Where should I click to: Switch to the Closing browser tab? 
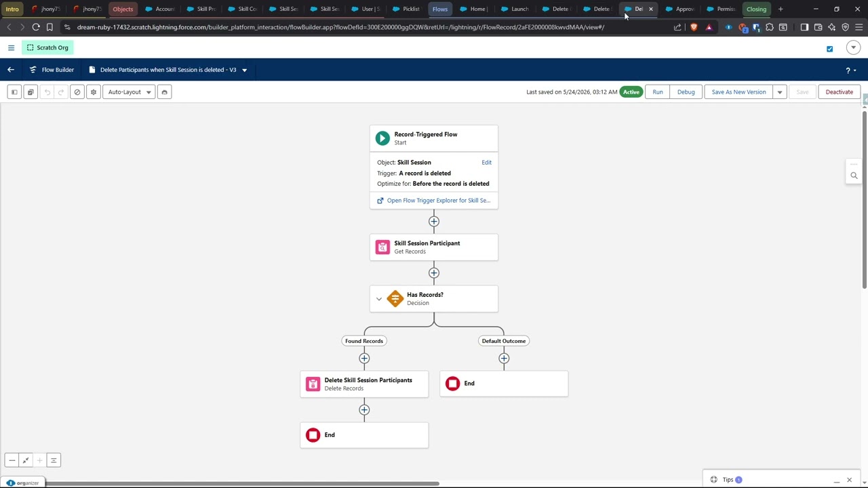[756, 9]
